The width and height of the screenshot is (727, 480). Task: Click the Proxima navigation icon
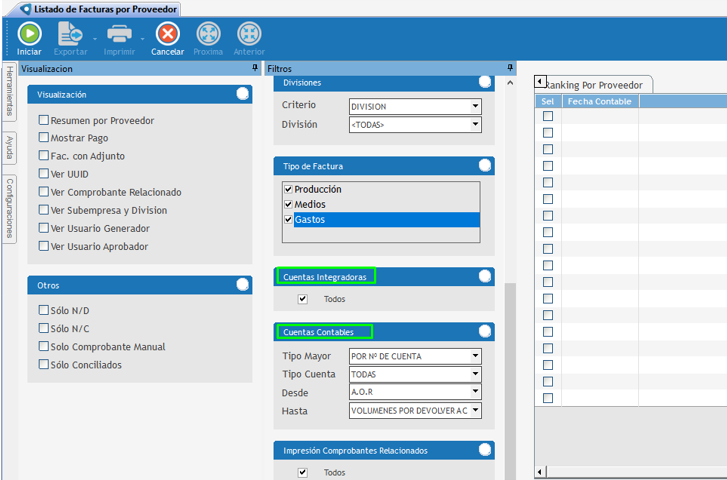pyautogui.click(x=208, y=35)
